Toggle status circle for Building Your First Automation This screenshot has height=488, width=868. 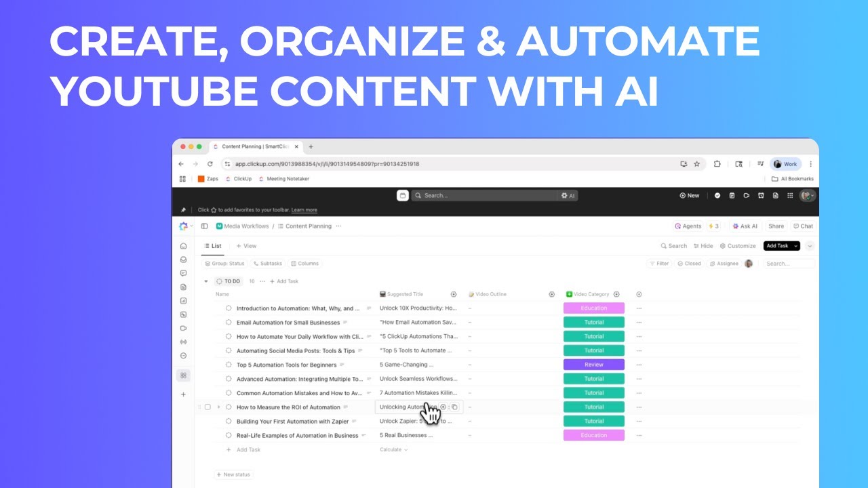coord(229,421)
